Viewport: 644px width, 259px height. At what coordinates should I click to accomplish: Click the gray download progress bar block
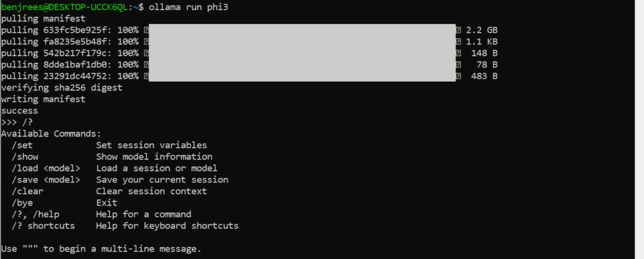click(301, 53)
